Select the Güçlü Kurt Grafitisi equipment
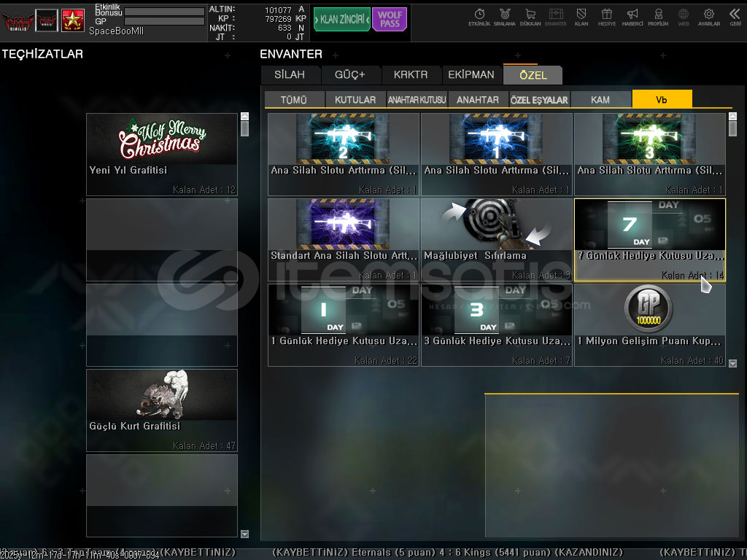 coord(162,411)
